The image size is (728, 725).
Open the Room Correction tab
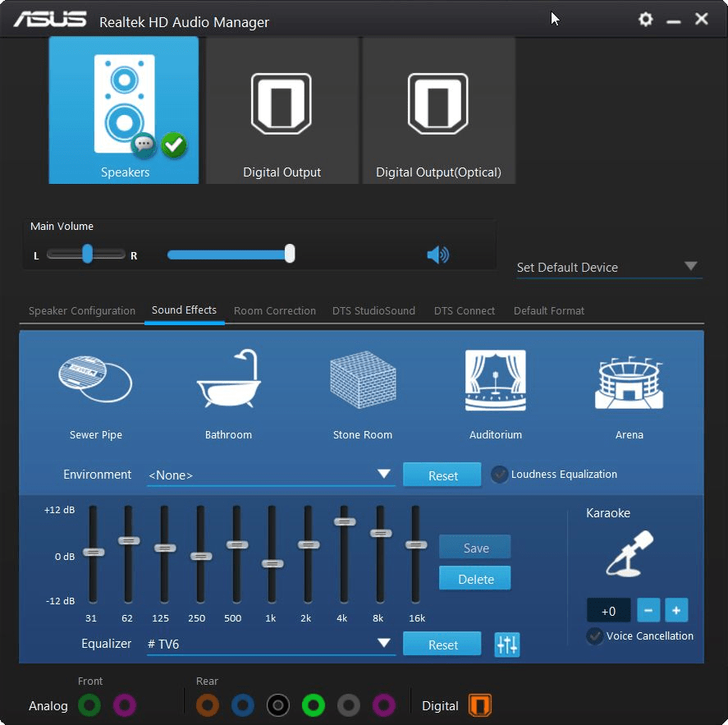[x=274, y=310]
